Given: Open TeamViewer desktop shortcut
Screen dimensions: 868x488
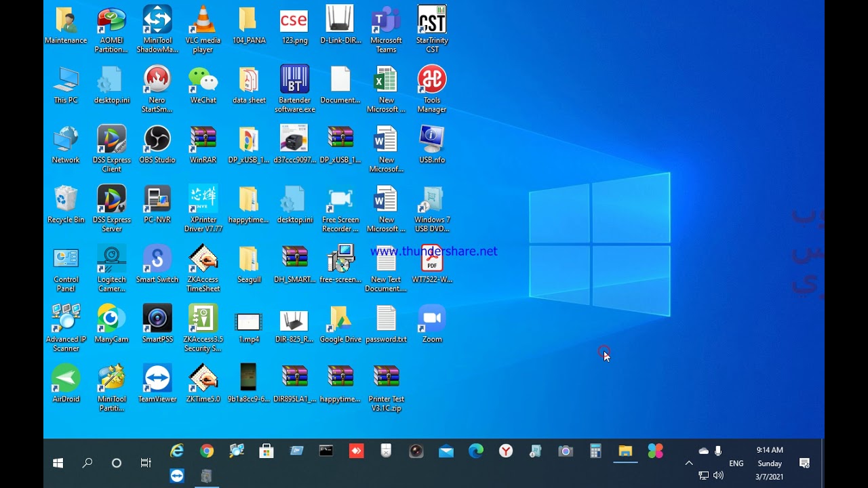Looking at the screenshot, I should click(x=157, y=384).
